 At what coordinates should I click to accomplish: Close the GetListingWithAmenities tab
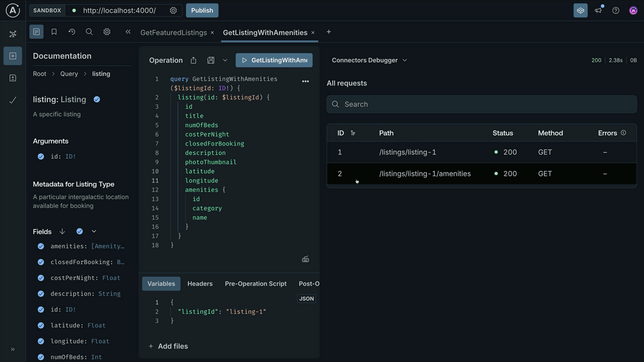coord(313,32)
